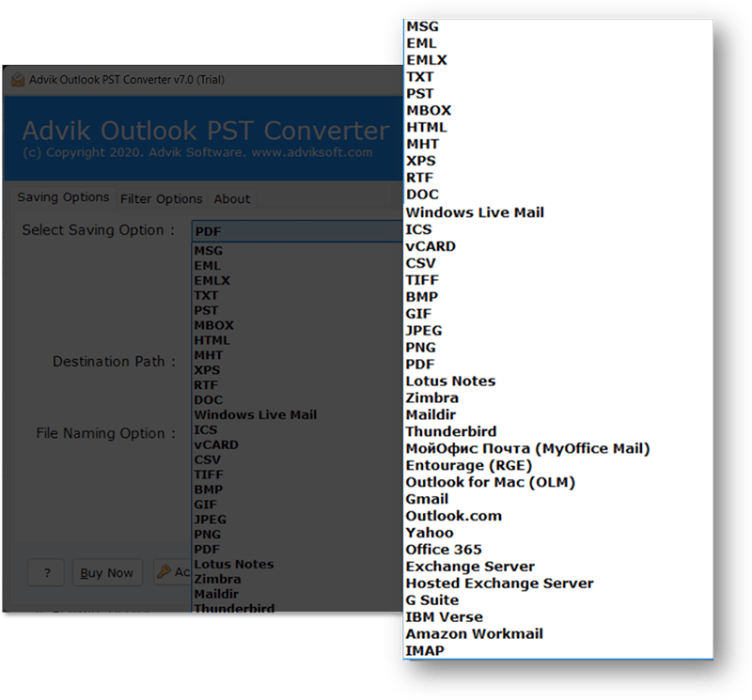Select HTML in the white enlarged list

(x=427, y=127)
